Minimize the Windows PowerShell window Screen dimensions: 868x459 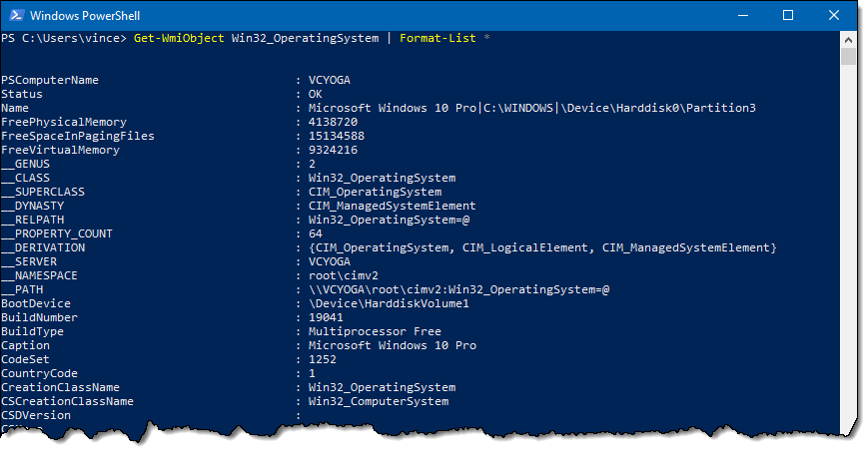click(743, 16)
